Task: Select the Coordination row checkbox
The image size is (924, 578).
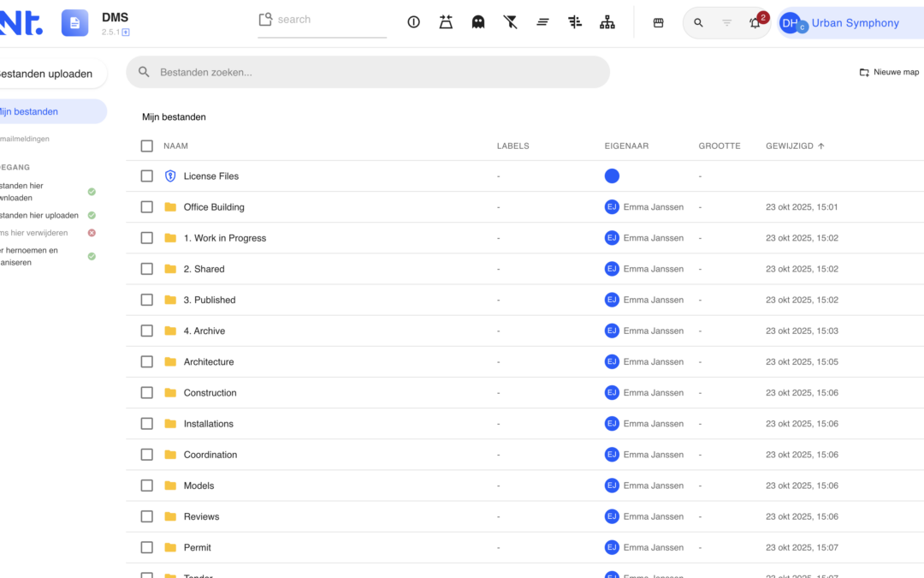Action: coord(147,455)
